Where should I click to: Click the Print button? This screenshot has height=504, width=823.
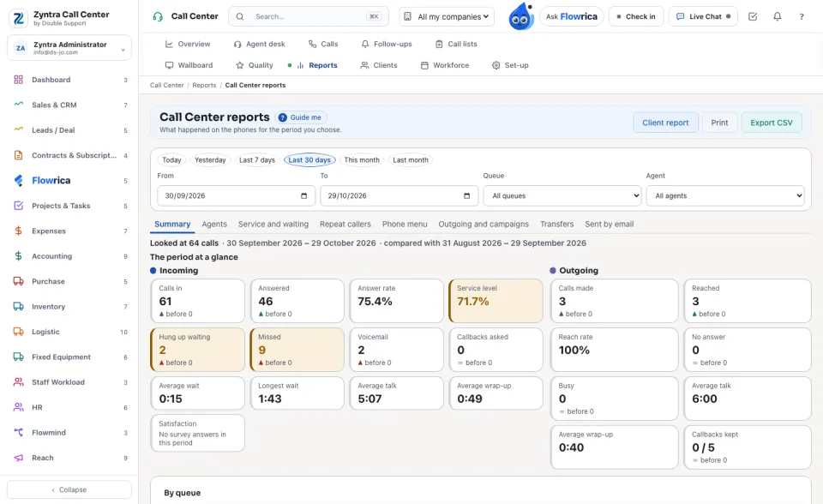719,123
